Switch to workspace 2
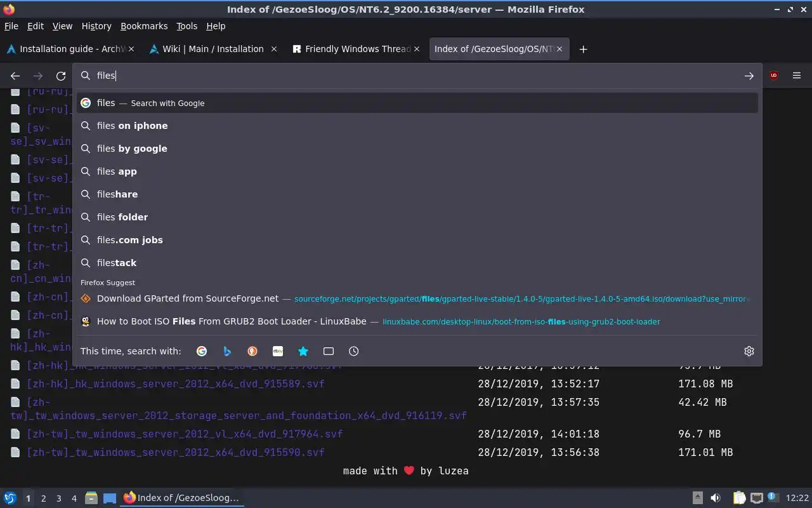The image size is (812, 508). click(x=43, y=498)
